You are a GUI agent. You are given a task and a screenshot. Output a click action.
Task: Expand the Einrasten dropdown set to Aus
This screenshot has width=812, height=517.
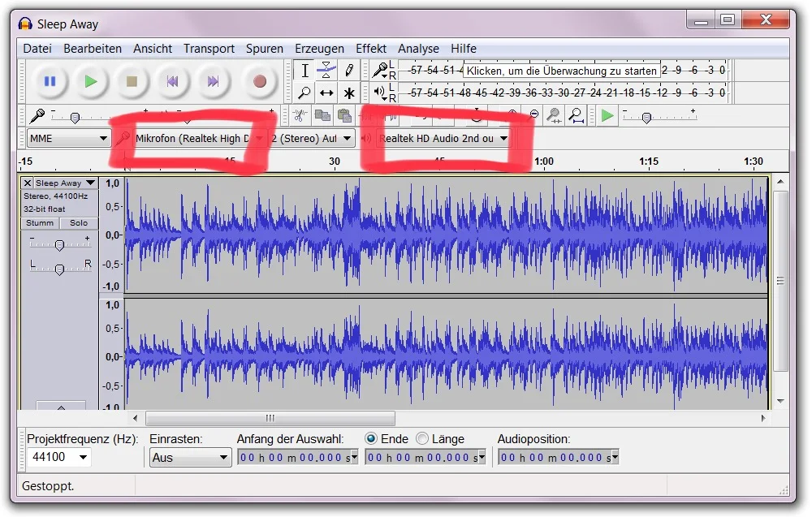point(191,458)
